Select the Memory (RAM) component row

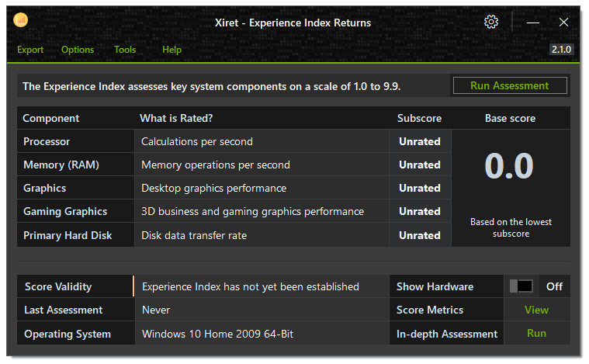(234, 165)
